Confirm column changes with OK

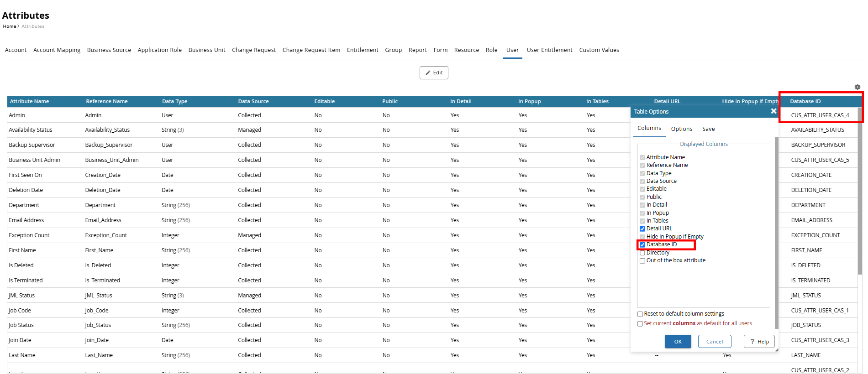click(x=678, y=342)
